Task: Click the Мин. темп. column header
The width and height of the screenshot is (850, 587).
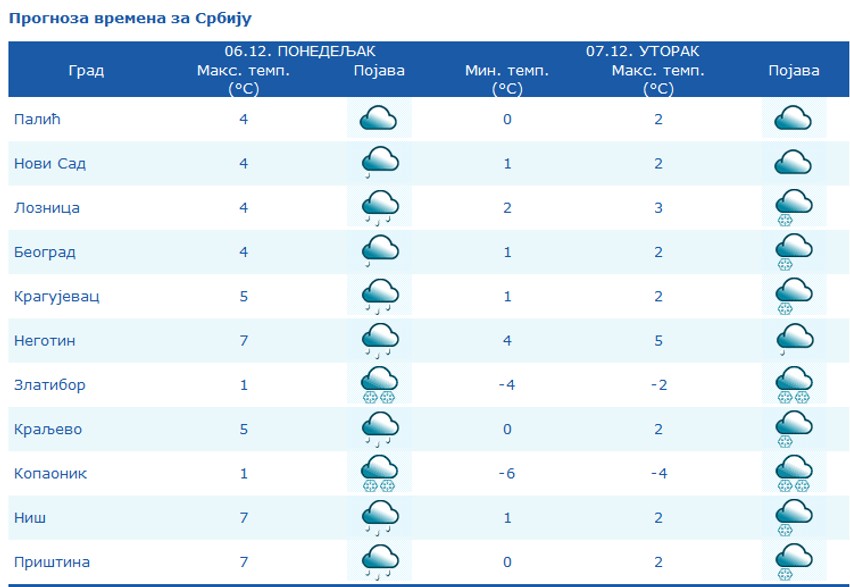Action: (507, 70)
